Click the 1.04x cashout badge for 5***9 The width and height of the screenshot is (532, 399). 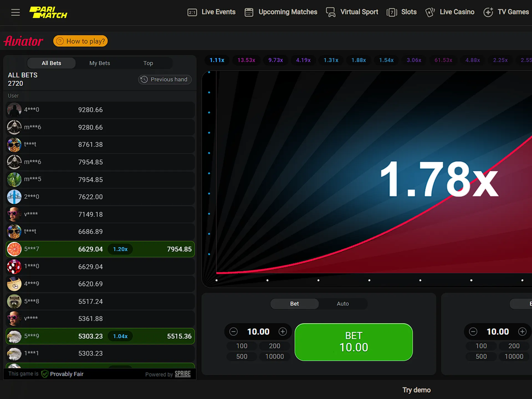[120, 336]
